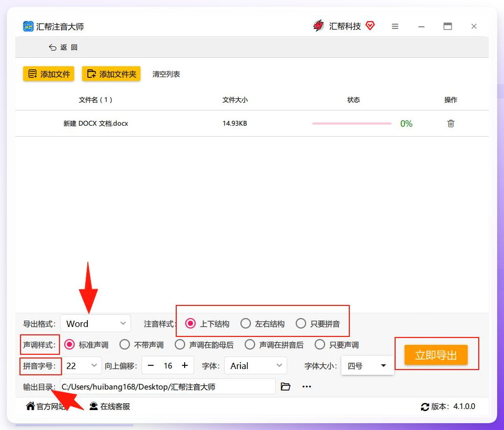Click the 操作 column header
504x430 pixels.
coord(451,100)
